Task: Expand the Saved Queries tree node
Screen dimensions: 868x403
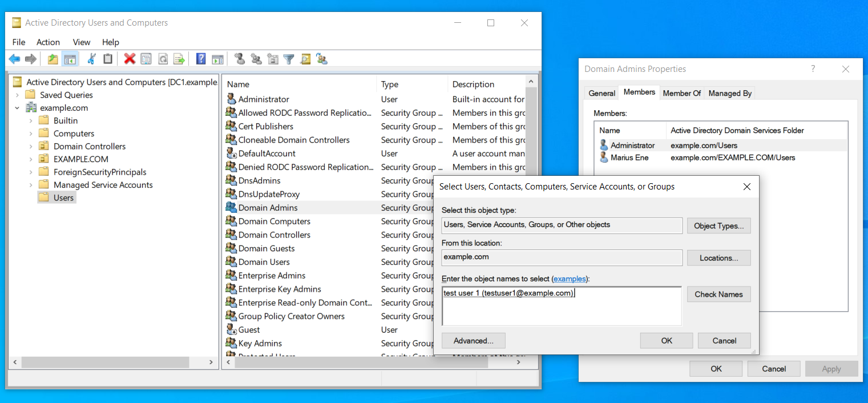Action: 17,95
